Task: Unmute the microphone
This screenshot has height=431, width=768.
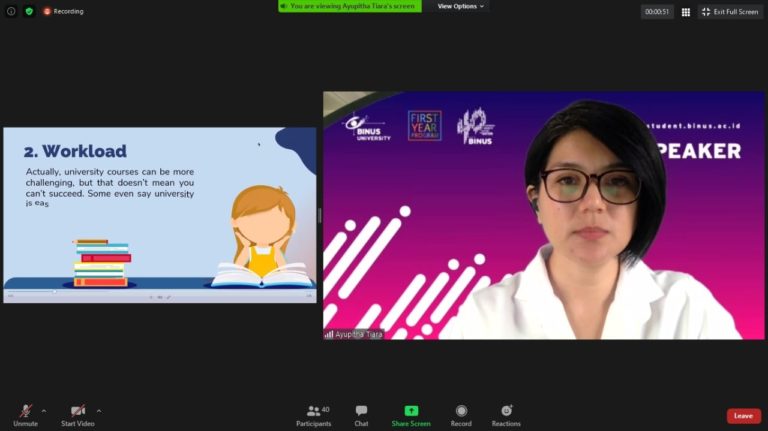Action: click(25, 411)
